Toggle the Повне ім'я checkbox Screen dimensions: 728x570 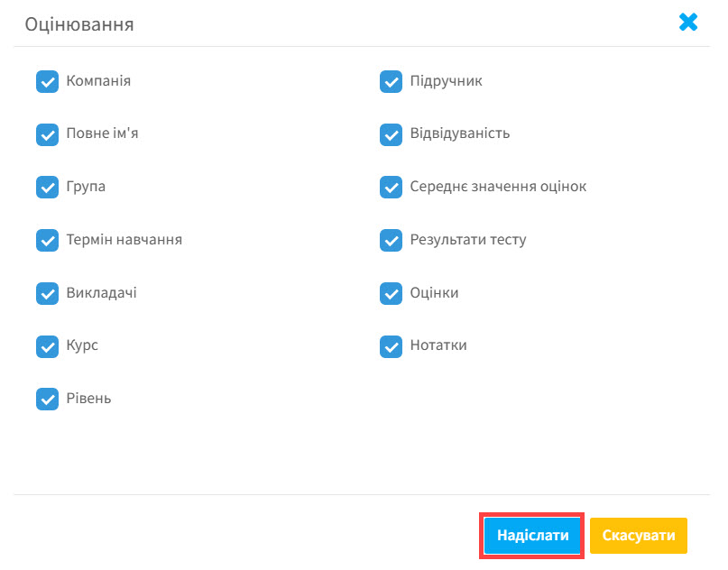click(47, 134)
